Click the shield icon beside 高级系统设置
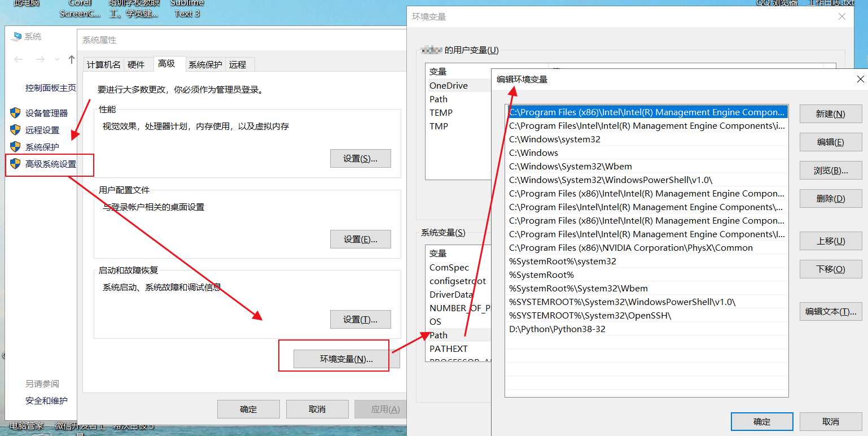This screenshot has height=436, width=868. (x=15, y=164)
